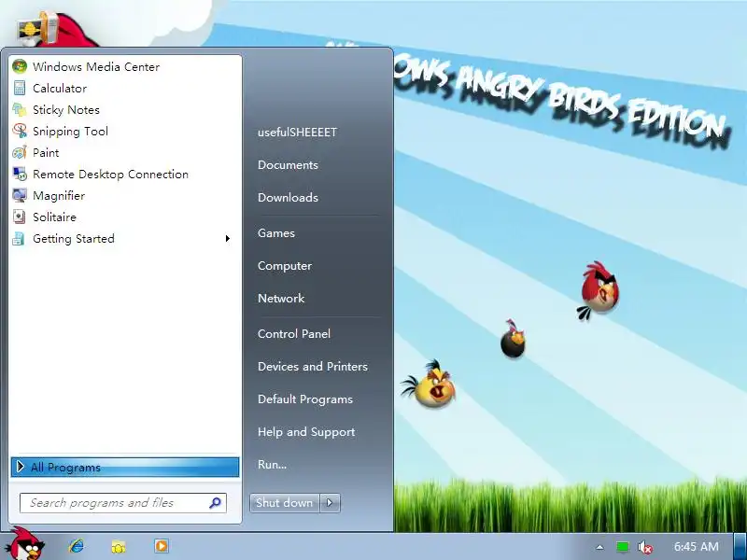The image size is (747, 560).
Task: Open Games from the Start menu
Action: tap(276, 232)
